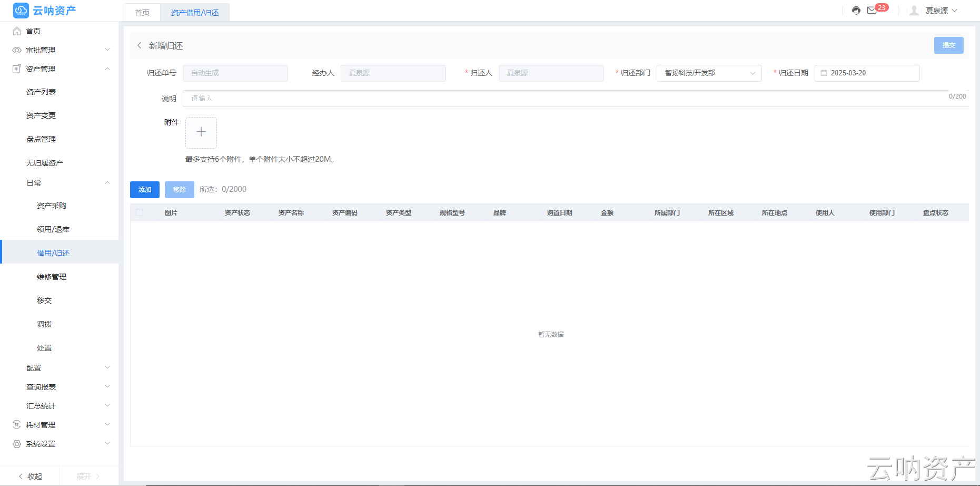Click the plus icon to upload attachment

tap(201, 132)
